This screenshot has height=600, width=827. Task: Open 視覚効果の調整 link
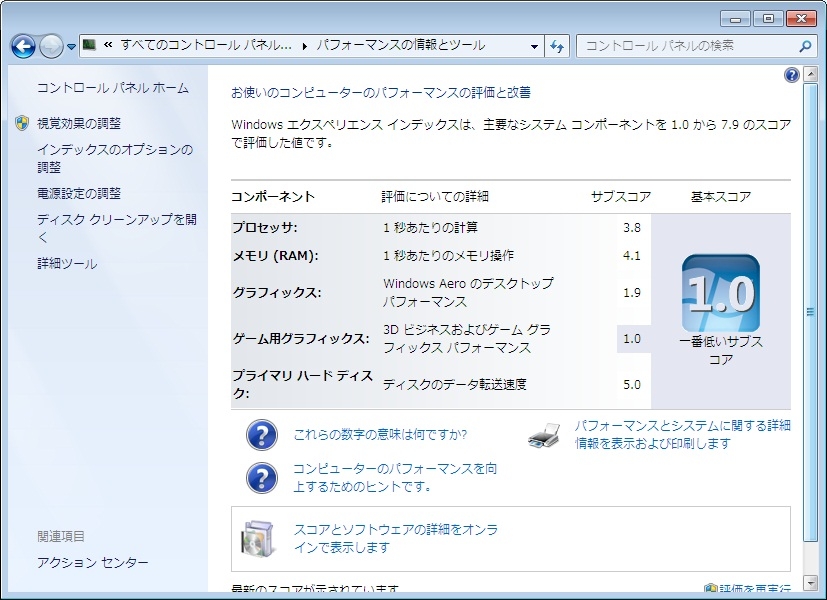(x=78, y=123)
